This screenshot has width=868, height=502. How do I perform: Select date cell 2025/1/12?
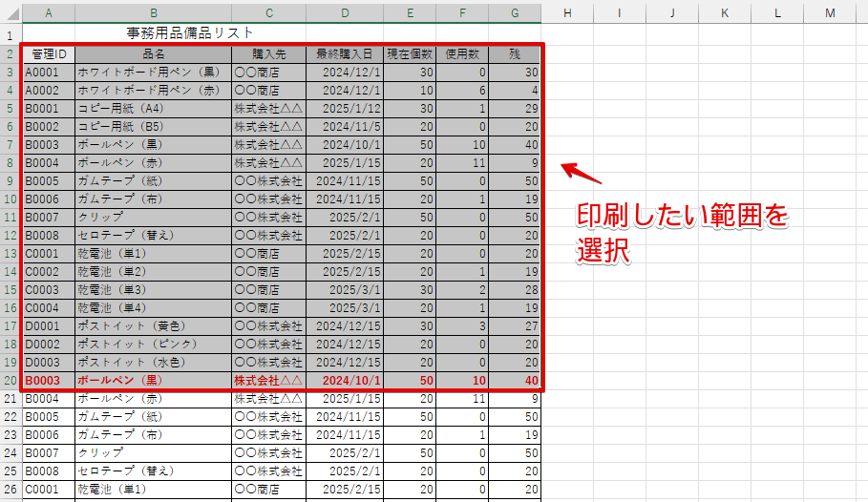coord(345,109)
